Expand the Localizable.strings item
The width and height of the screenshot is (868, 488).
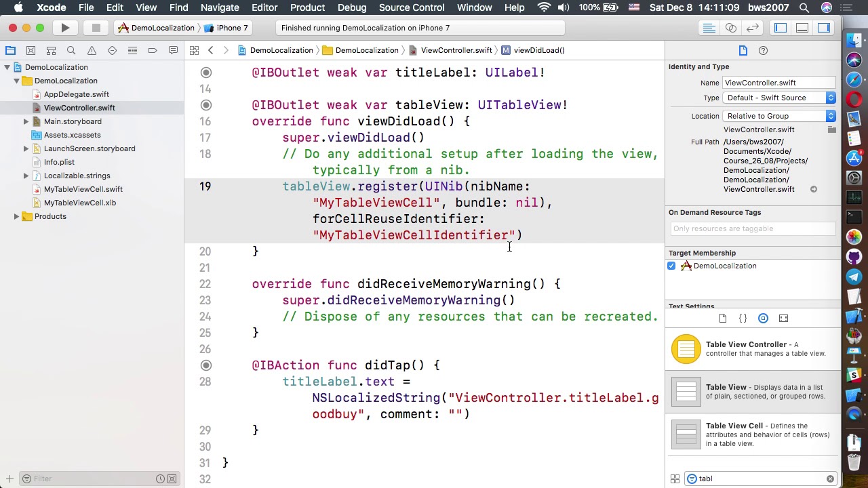point(26,176)
